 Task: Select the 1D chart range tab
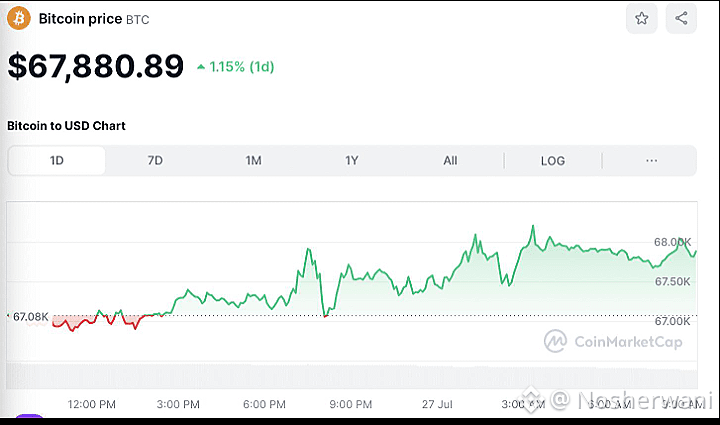(56, 161)
